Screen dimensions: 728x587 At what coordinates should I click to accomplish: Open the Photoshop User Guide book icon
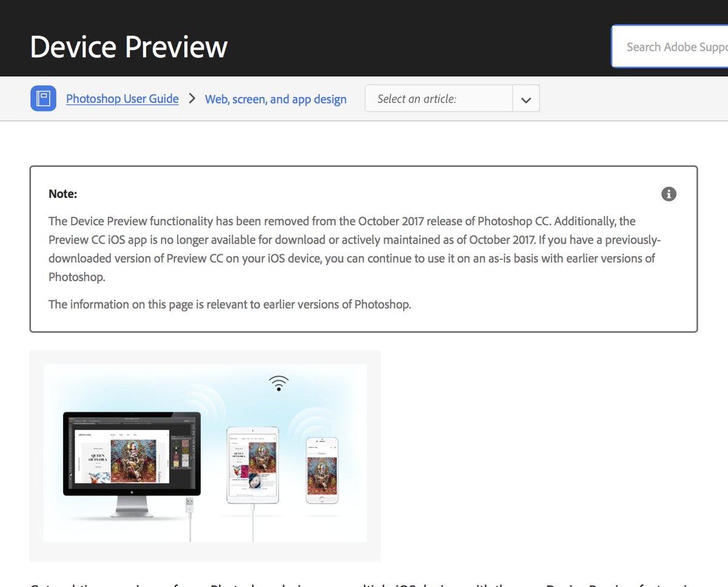pos(43,98)
